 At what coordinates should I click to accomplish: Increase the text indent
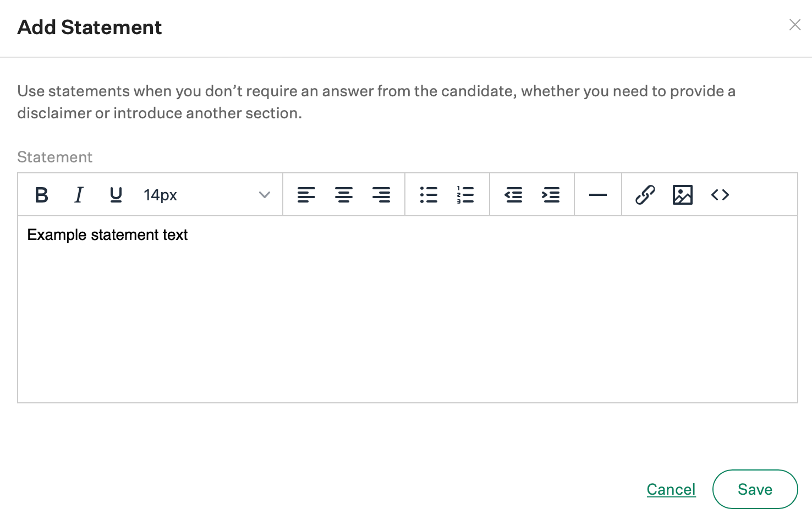point(551,195)
